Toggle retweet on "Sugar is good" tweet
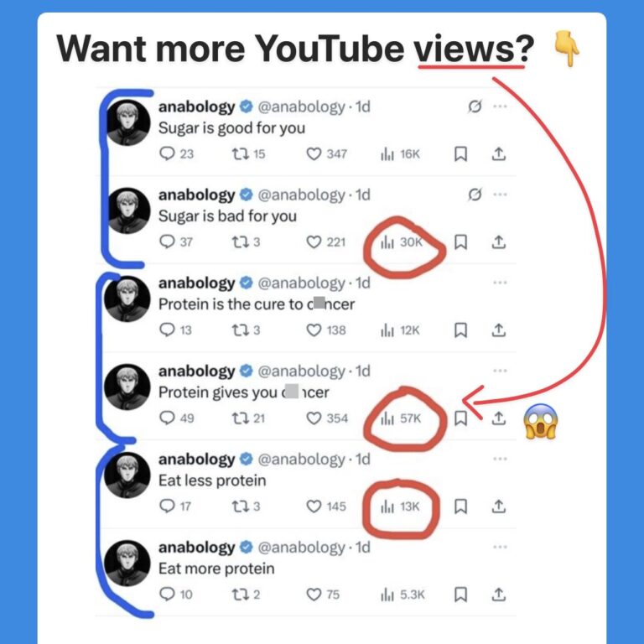The width and height of the screenshot is (644, 644). [248, 154]
